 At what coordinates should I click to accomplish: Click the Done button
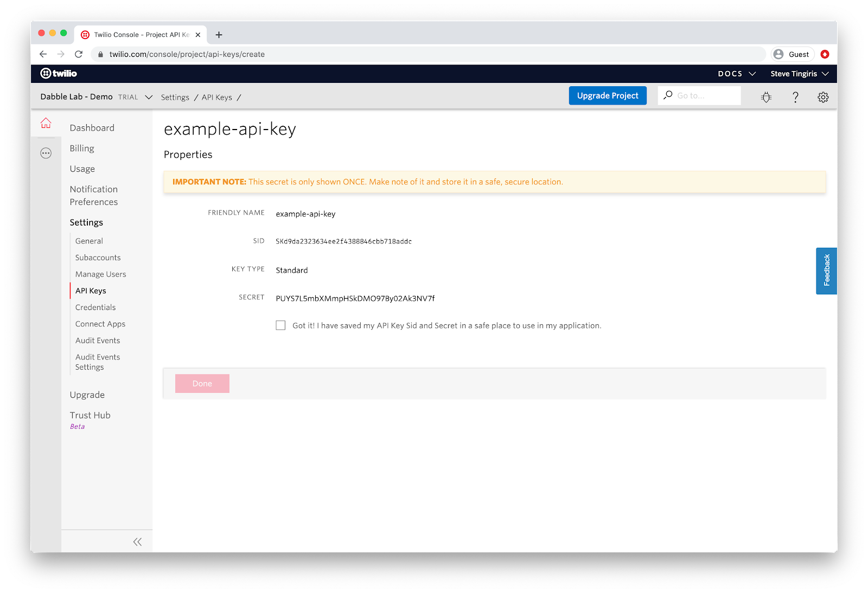click(x=202, y=383)
